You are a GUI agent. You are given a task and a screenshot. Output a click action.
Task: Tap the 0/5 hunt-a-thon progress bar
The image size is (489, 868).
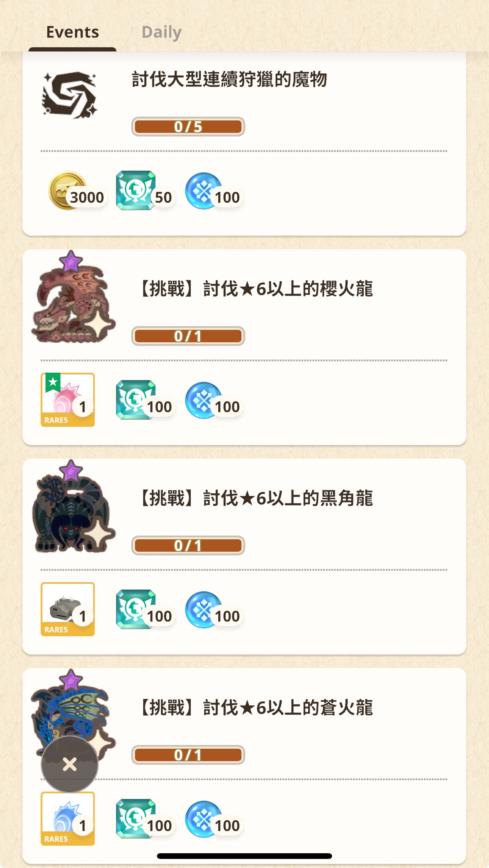tap(188, 126)
